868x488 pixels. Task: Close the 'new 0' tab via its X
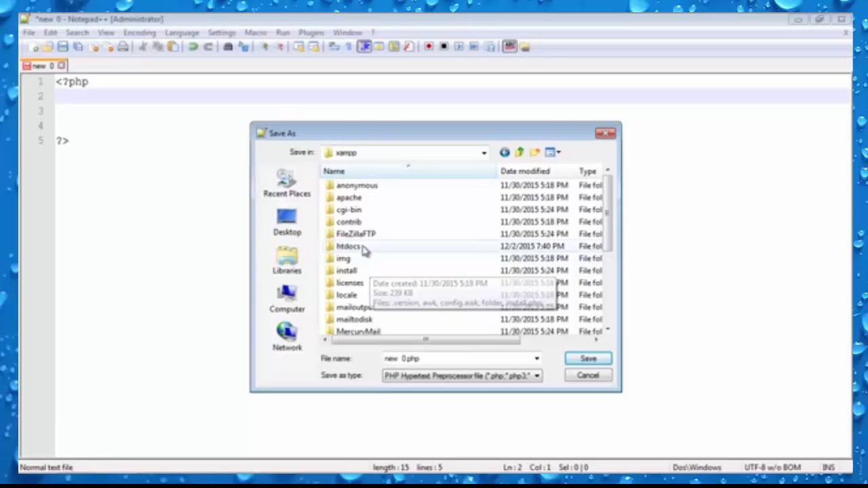coord(61,66)
